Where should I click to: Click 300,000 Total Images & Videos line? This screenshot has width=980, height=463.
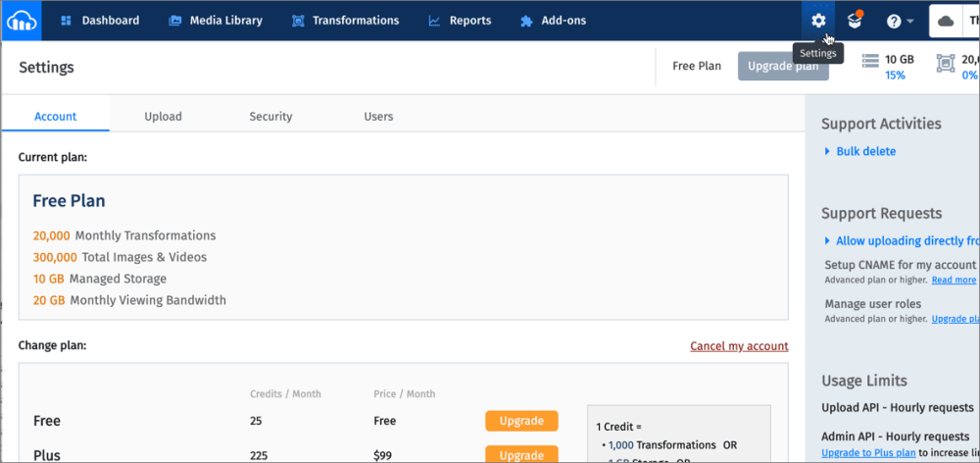[x=120, y=257]
